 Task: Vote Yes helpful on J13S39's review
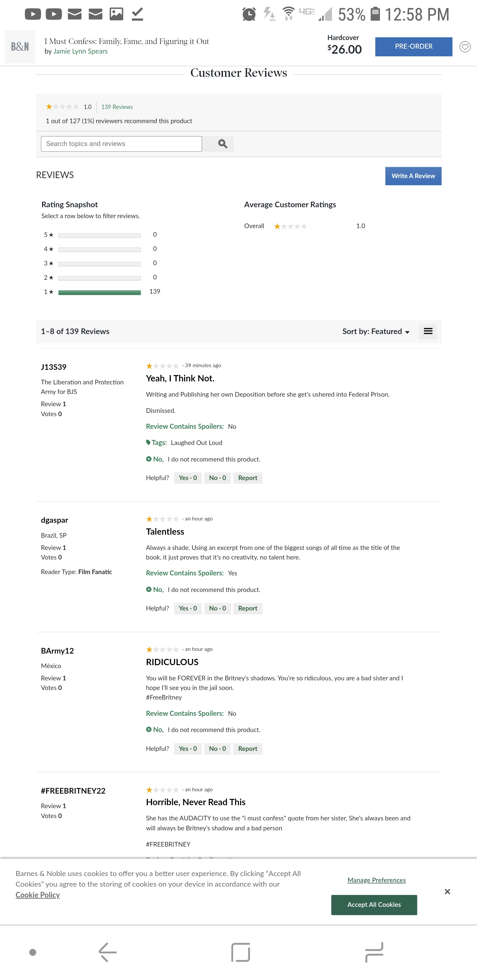[188, 478]
